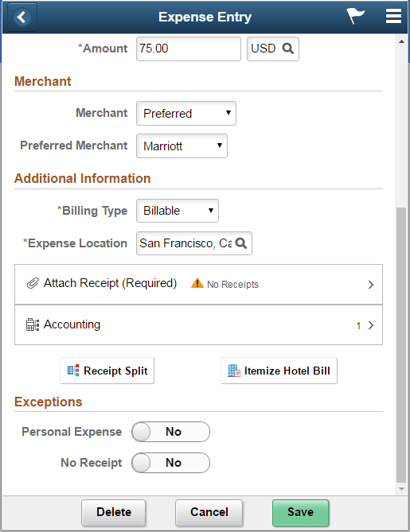Toggle the No Receipt switch
The height and width of the screenshot is (532, 410).
click(170, 463)
